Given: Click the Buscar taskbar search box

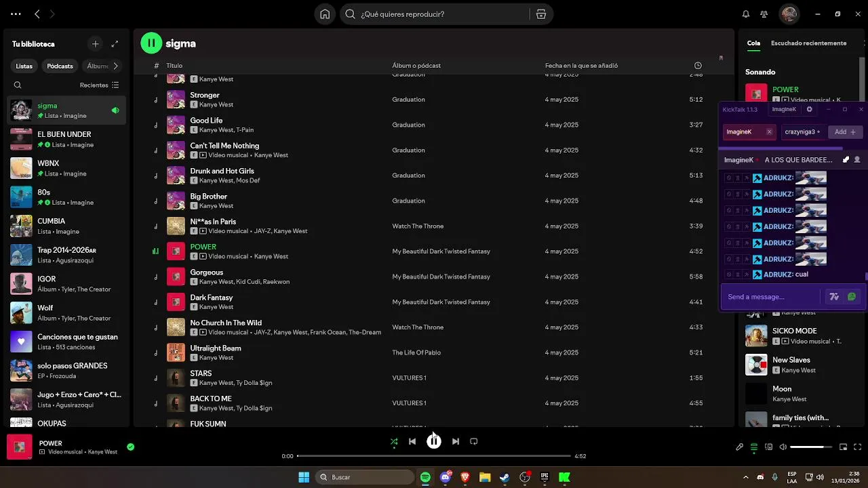Looking at the screenshot, I should [366, 477].
